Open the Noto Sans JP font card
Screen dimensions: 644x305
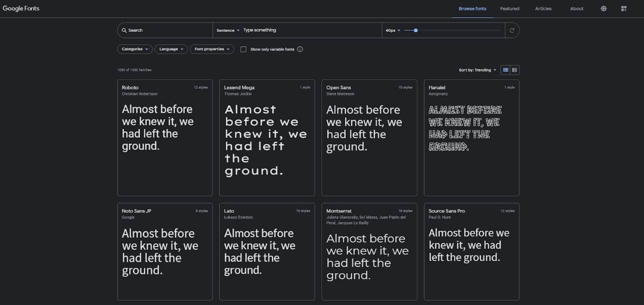tap(165, 251)
